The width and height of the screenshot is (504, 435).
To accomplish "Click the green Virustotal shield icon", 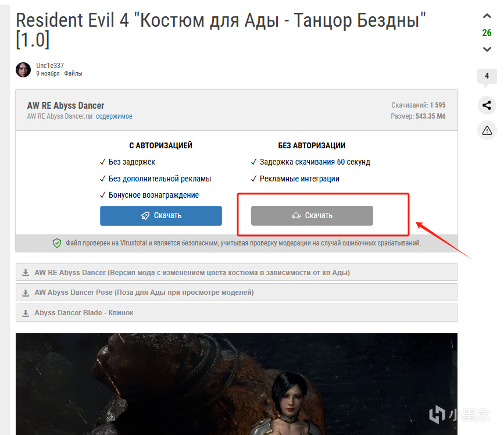I will [x=57, y=243].
